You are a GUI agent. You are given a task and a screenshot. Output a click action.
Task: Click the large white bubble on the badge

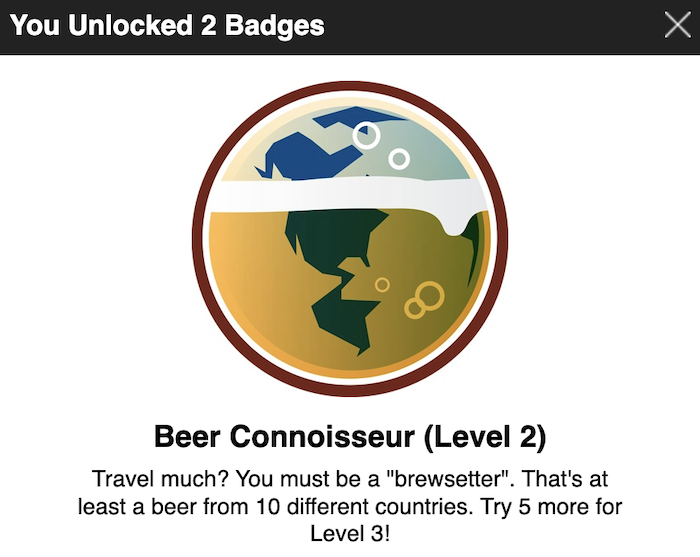tap(367, 135)
